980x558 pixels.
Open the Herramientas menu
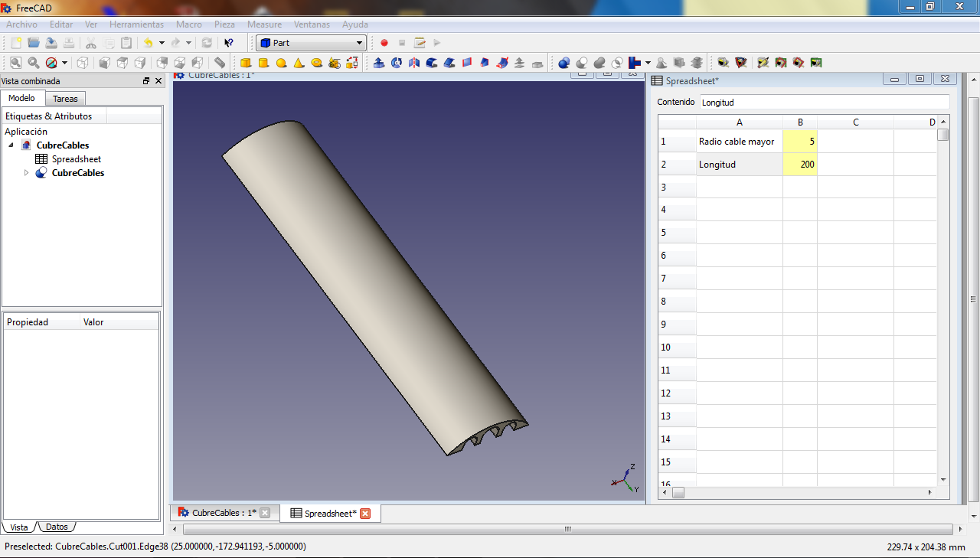(136, 24)
